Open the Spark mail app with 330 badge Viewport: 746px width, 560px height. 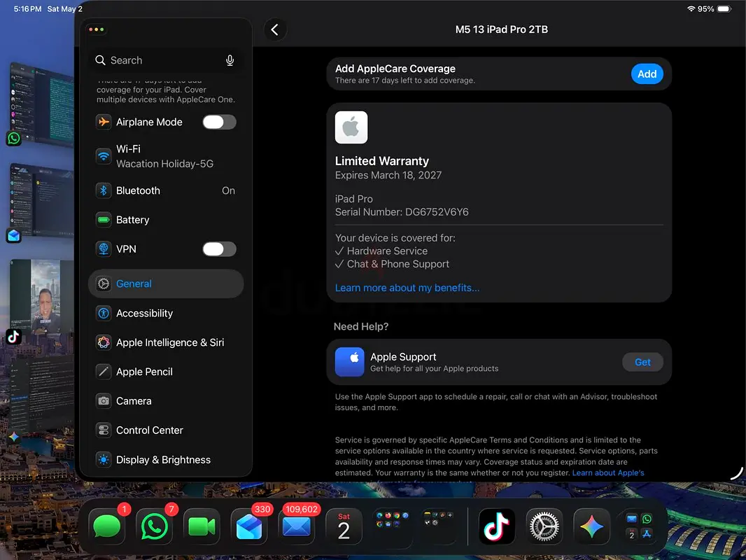tap(249, 526)
